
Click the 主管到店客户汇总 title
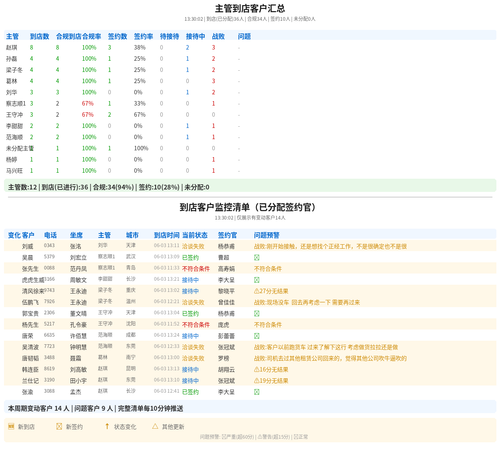tap(250, 8)
